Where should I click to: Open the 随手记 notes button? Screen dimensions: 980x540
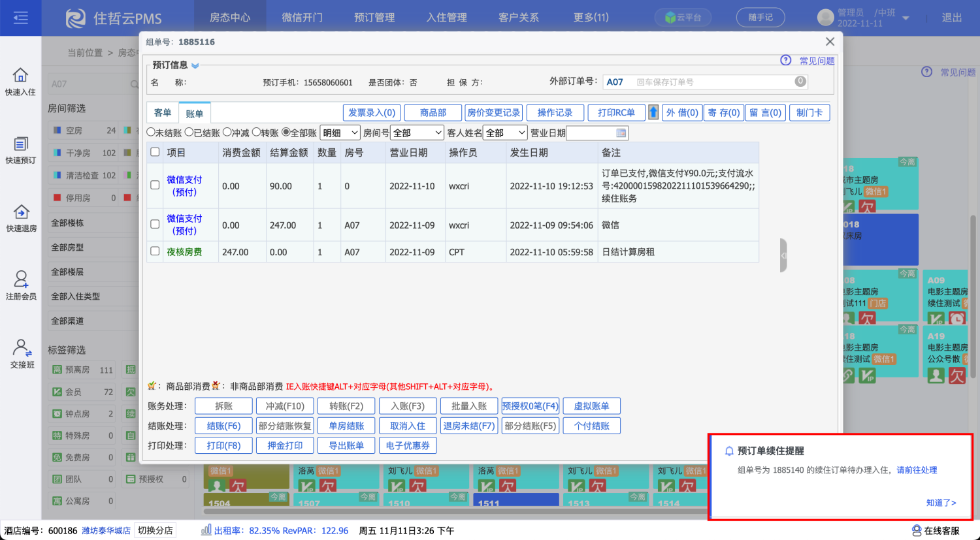tap(760, 18)
